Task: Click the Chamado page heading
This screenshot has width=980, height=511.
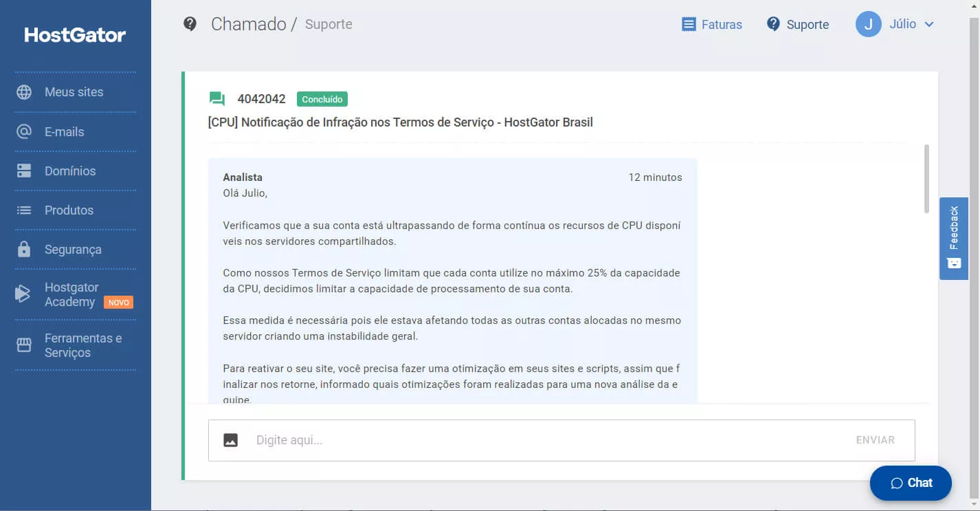Action: (248, 24)
